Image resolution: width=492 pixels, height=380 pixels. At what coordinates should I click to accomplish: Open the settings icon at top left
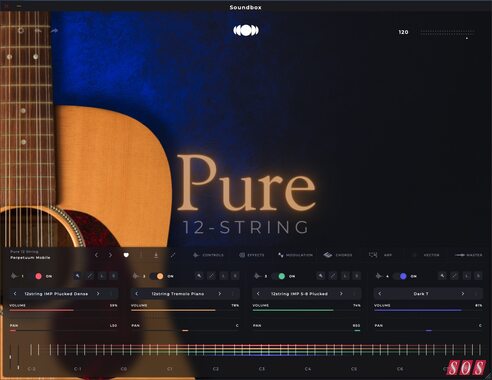tap(21, 31)
